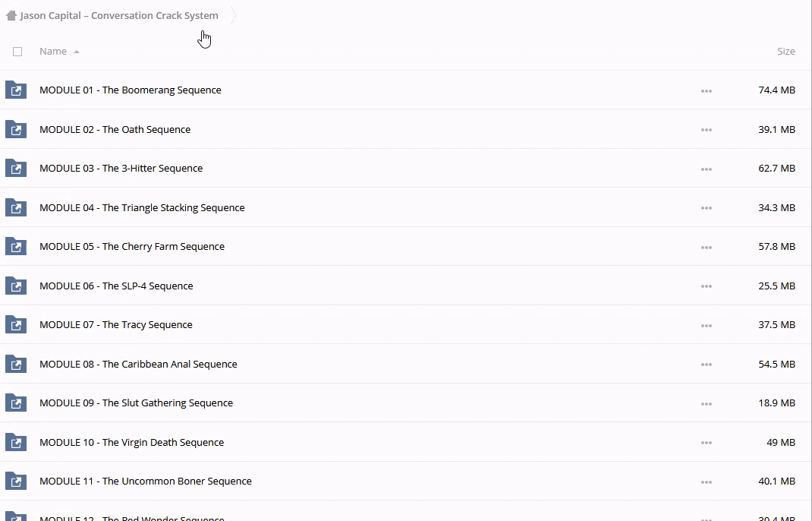This screenshot has height=521, width=812.
Task: Toggle the select-all checkbox in header
Action: (17, 52)
